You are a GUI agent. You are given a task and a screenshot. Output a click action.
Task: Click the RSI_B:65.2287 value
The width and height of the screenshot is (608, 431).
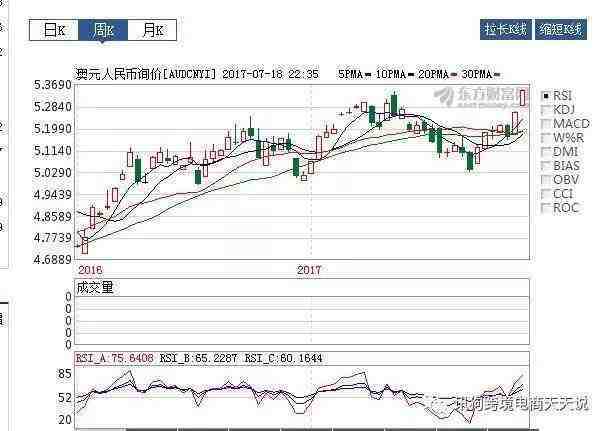[x=198, y=358]
